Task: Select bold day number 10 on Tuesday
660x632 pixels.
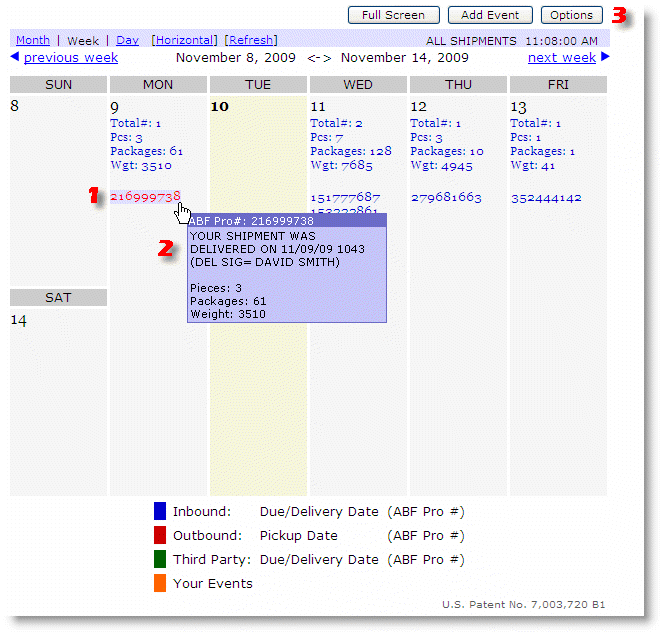Action: click(219, 107)
